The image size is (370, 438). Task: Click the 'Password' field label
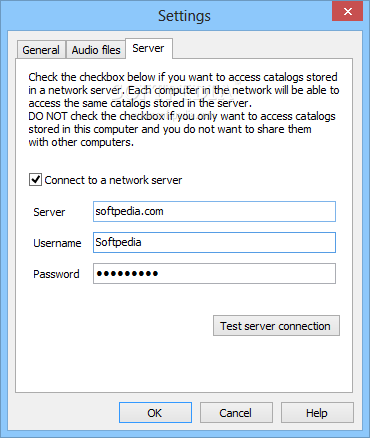[56, 274]
